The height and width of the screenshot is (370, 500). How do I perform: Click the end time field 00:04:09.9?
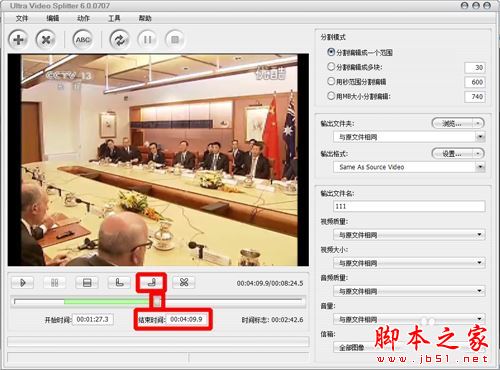click(x=186, y=319)
